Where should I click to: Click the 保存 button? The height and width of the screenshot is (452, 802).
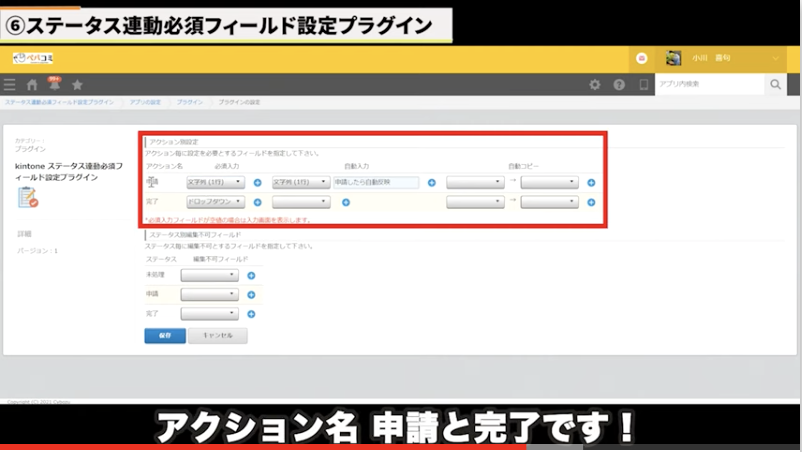point(165,336)
